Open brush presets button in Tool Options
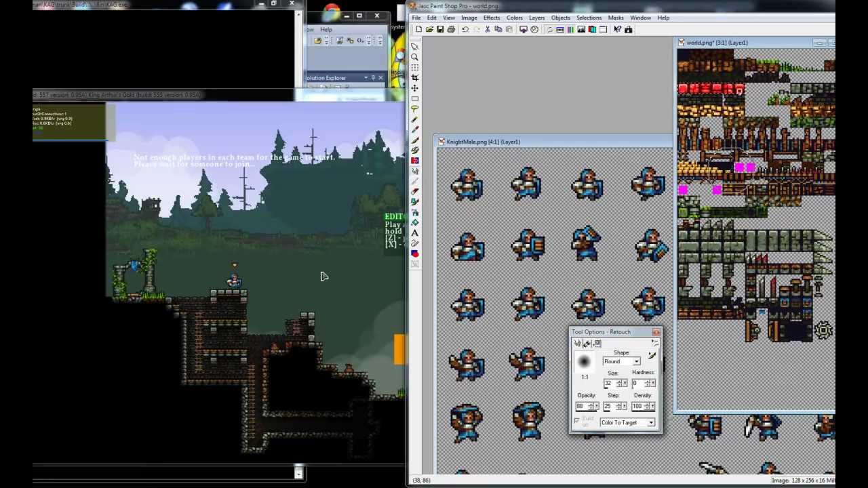Screen dimensions: 868x488 tap(652, 355)
